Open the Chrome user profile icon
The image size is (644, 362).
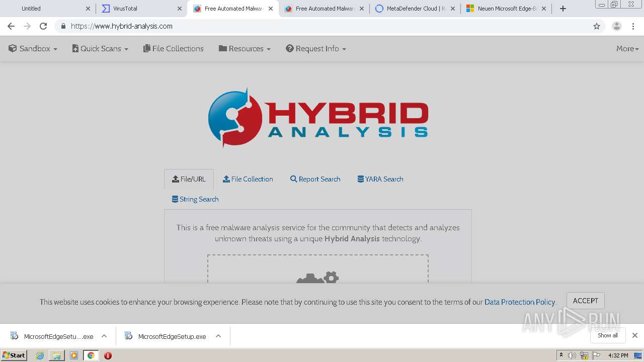[x=617, y=26]
